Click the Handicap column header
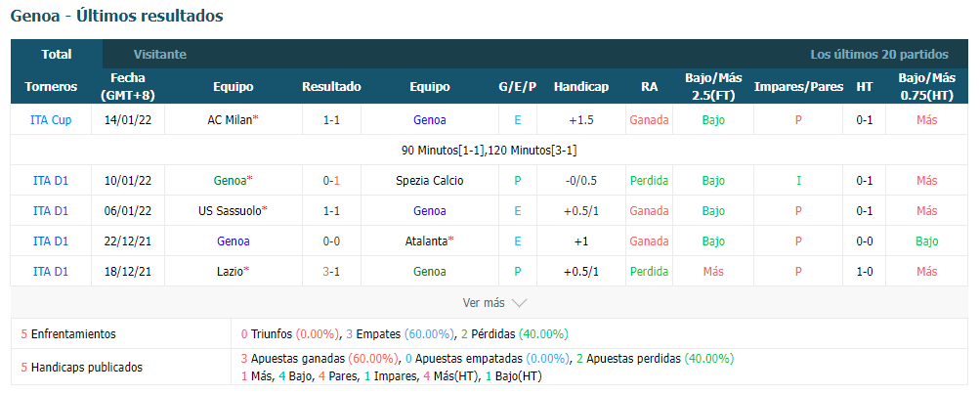The image size is (980, 394). click(580, 87)
